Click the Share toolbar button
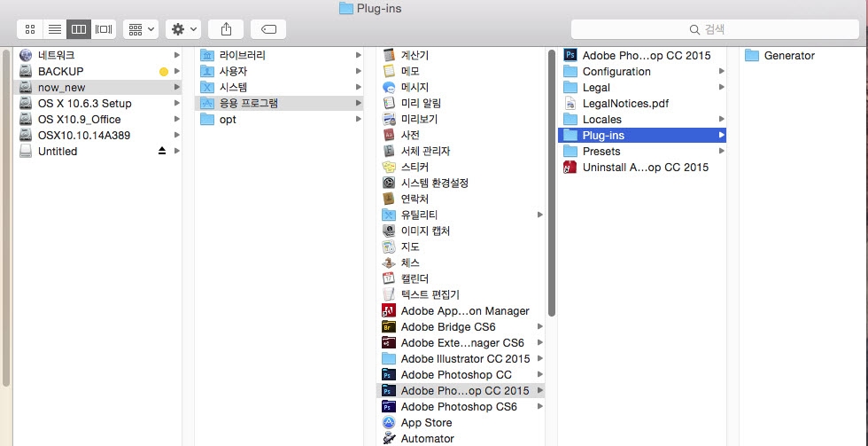The height and width of the screenshot is (446, 868). pyautogui.click(x=226, y=29)
